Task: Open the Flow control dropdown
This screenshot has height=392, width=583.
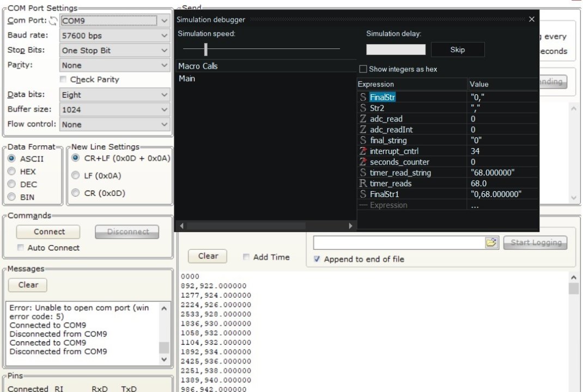Action: 115,125
